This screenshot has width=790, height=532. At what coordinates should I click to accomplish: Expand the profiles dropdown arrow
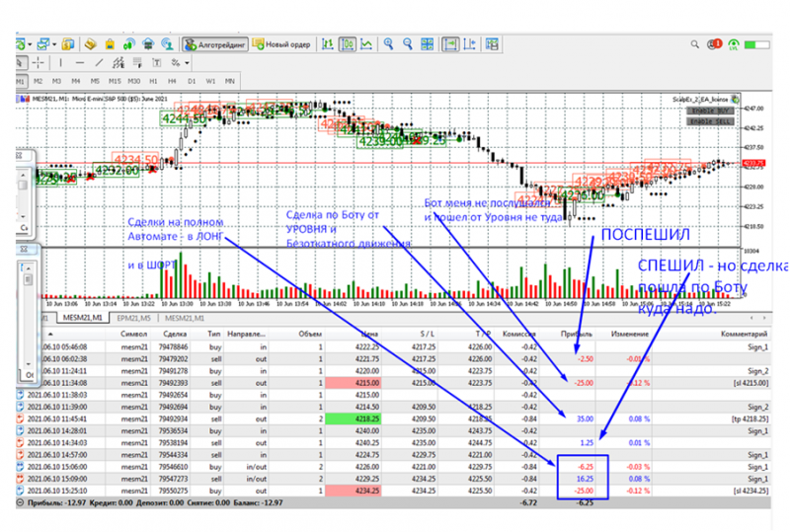point(54,44)
